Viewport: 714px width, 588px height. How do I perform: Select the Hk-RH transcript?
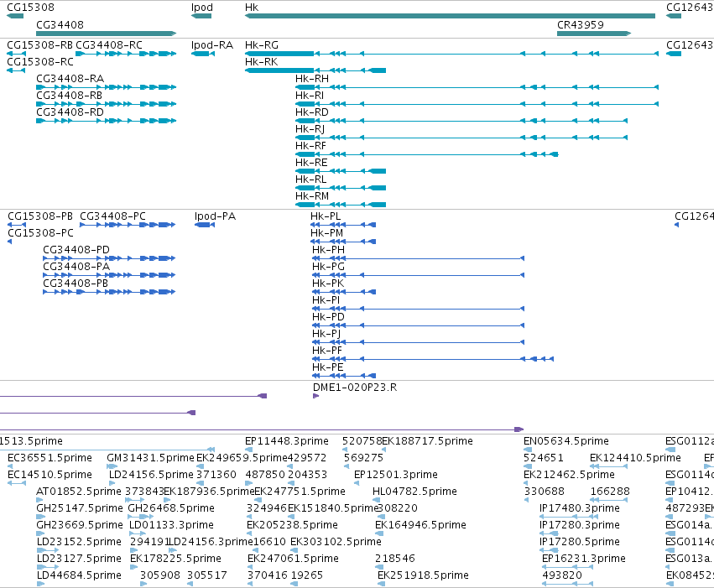pyautogui.click(x=477, y=87)
